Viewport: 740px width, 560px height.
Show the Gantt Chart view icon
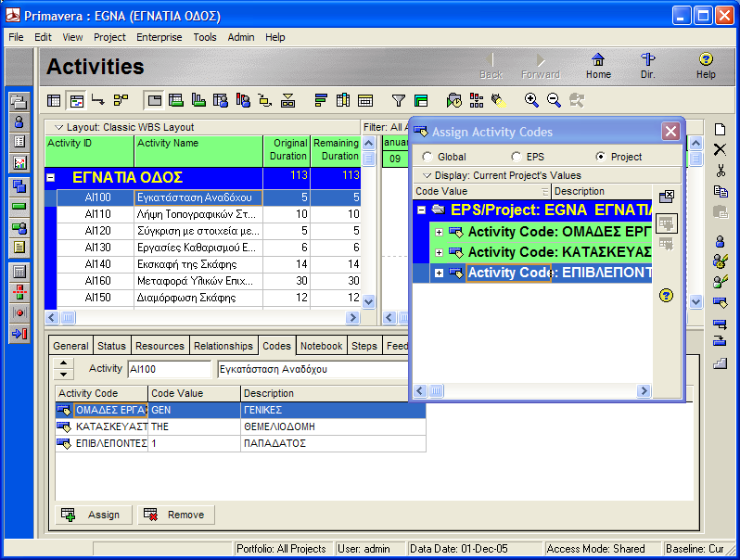76,100
